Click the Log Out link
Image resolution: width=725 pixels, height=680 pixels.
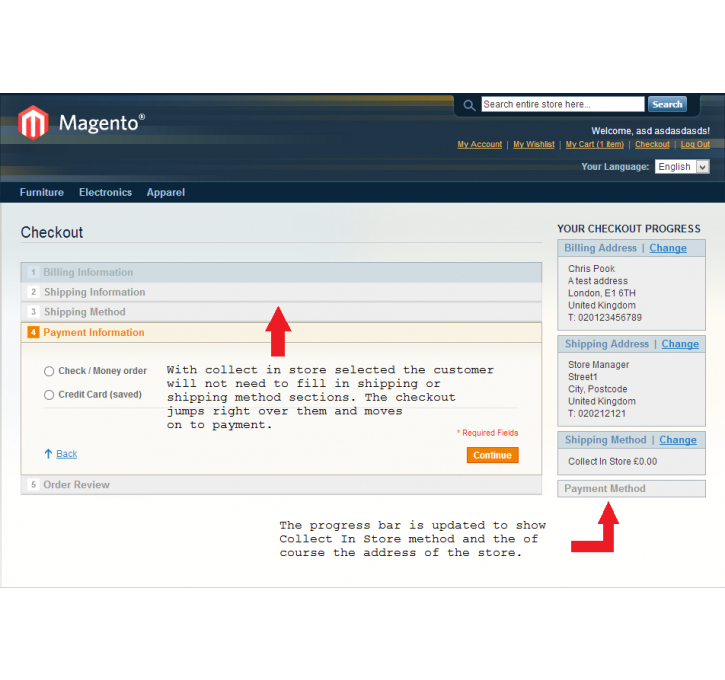(695, 144)
